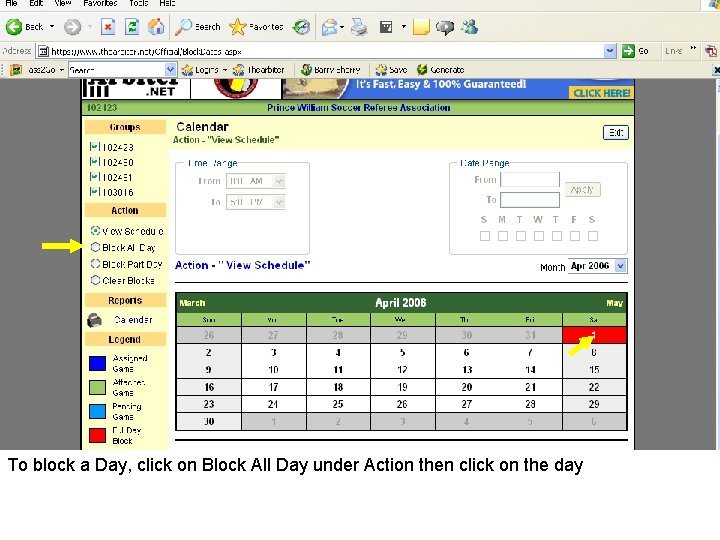The height and width of the screenshot is (540, 720).
Task: Print the page with the printer icon
Action: (359, 27)
